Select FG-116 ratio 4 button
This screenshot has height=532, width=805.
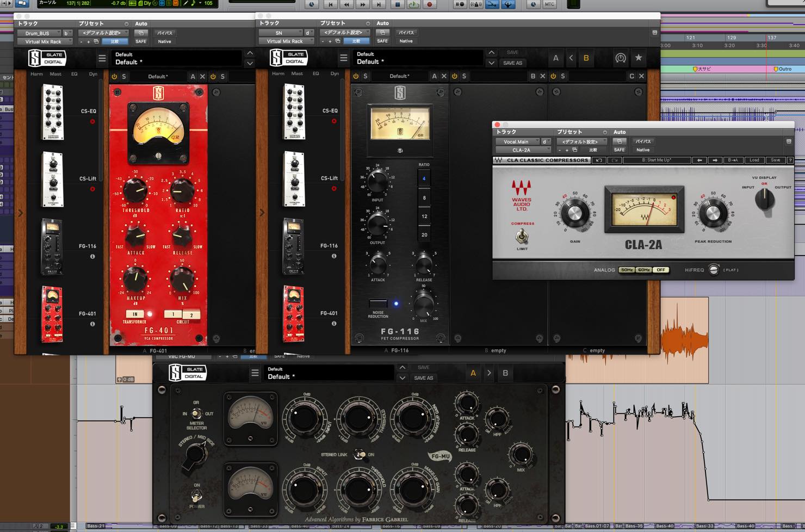pyautogui.click(x=424, y=178)
